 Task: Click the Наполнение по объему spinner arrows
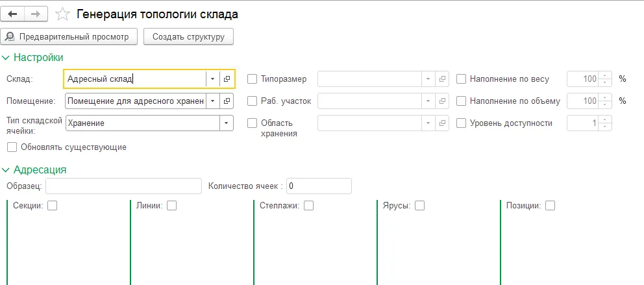tap(604, 101)
